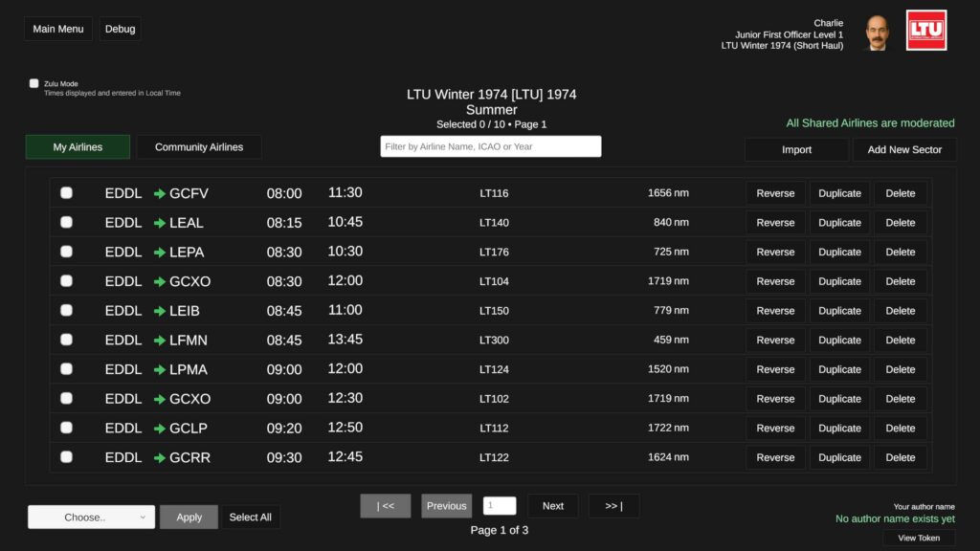The width and height of the screenshot is (980, 551).
Task: Switch to Community Airlines tab
Action: (199, 146)
